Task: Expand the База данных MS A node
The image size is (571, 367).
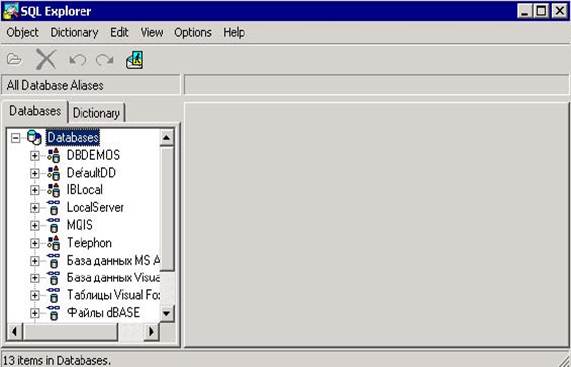Action: coord(35,261)
